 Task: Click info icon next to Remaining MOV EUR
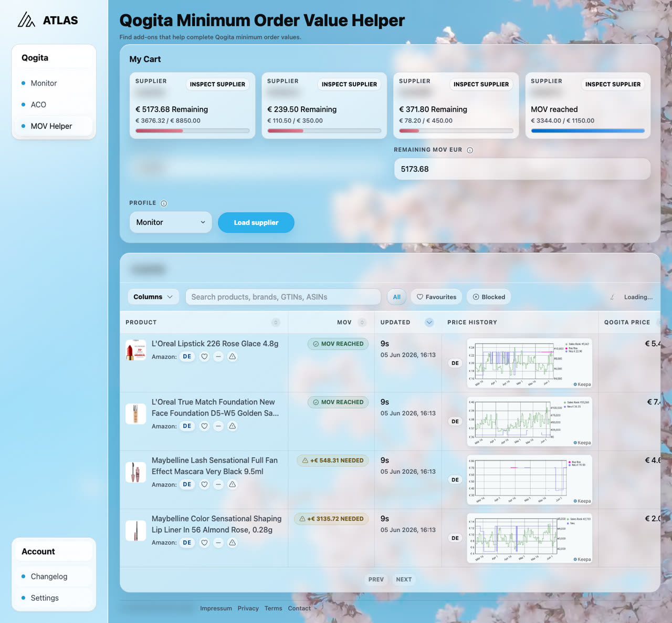(x=470, y=150)
